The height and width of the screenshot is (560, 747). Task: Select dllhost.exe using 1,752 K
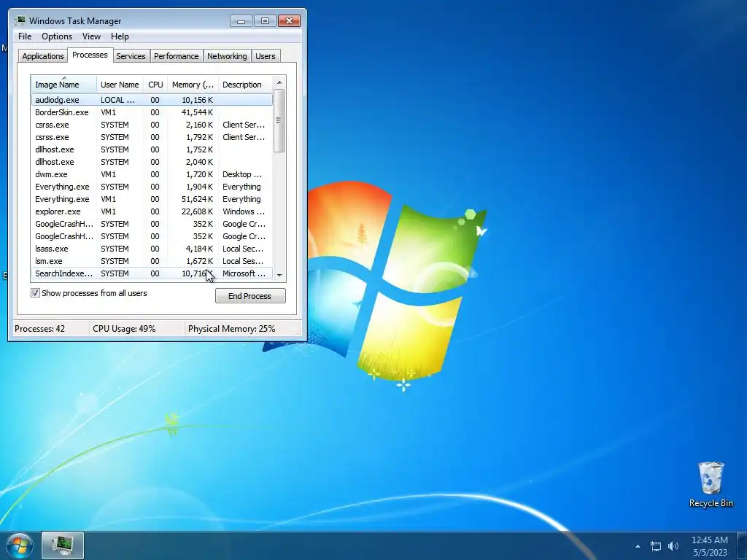[152, 149]
